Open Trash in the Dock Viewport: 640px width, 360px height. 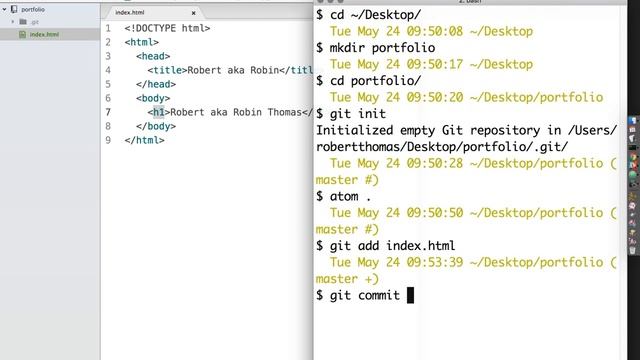pyautogui.click(x=633, y=250)
